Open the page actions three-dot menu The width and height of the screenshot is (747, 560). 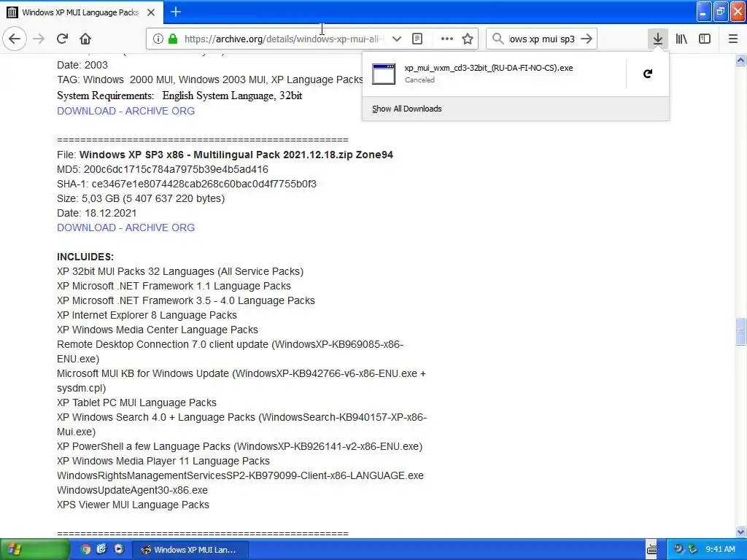point(447,39)
